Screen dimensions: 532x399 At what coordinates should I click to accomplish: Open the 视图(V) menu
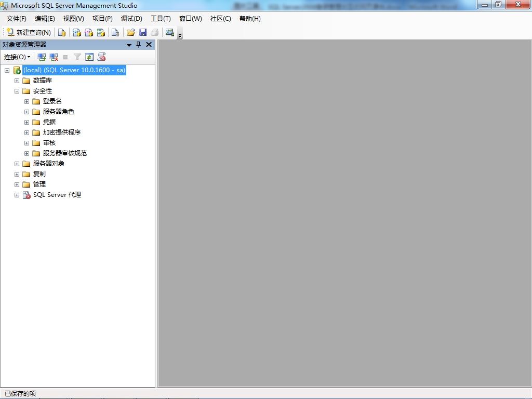click(x=74, y=19)
